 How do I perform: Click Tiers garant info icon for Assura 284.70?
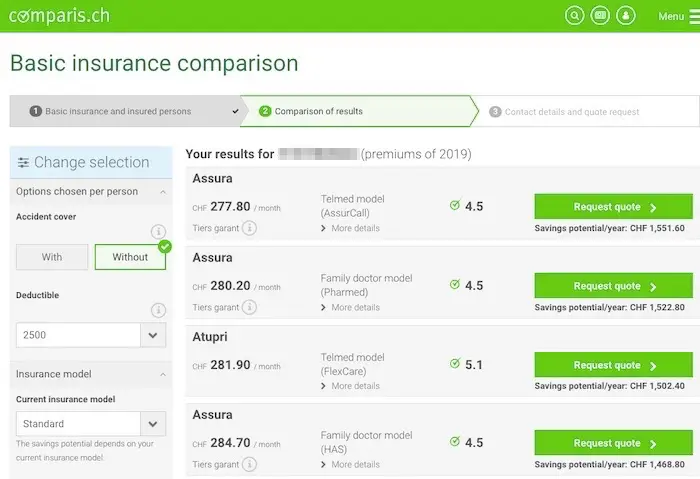point(249,464)
